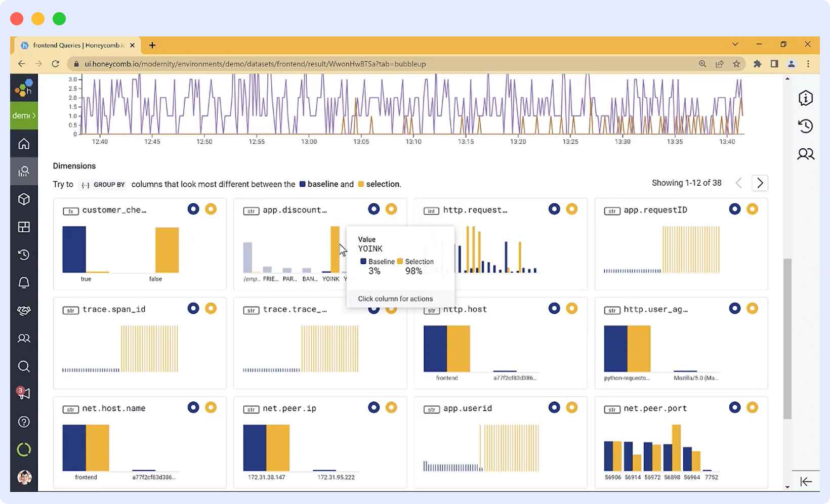Go to next dimensions page with right chevron
This screenshot has width=830, height=504.
pyautogui.click(x=760, y=183)
